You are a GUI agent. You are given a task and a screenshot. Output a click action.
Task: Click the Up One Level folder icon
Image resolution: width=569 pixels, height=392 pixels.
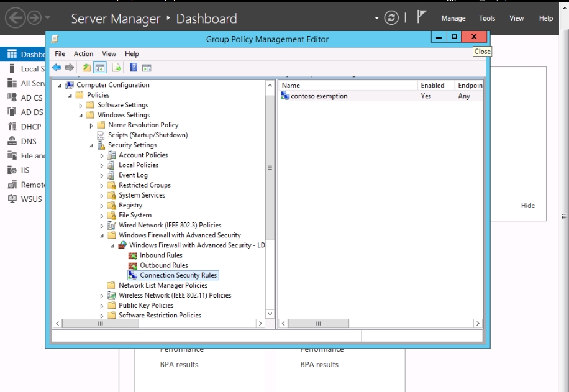pos(86,68)
